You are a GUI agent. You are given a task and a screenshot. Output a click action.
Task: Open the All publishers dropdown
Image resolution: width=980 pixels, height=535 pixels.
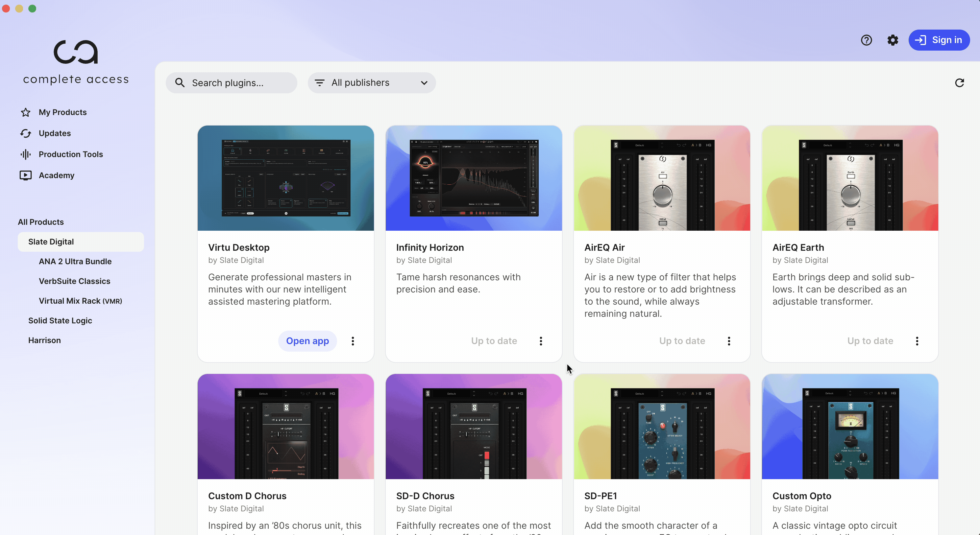point(372,82)
